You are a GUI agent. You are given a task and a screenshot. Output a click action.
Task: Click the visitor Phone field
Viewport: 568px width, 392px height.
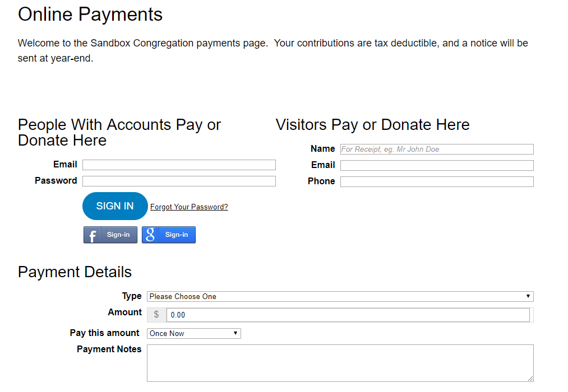pos(437,181)
